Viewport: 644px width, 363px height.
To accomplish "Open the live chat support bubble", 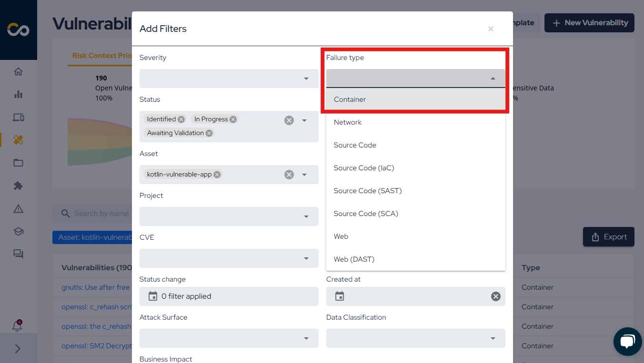I will (x=628, y=342).
